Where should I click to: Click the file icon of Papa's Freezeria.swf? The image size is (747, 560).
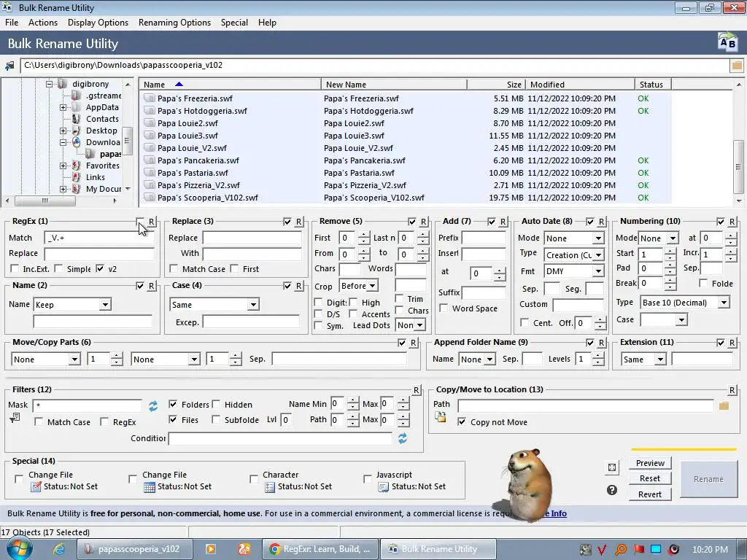click(150, 98)
